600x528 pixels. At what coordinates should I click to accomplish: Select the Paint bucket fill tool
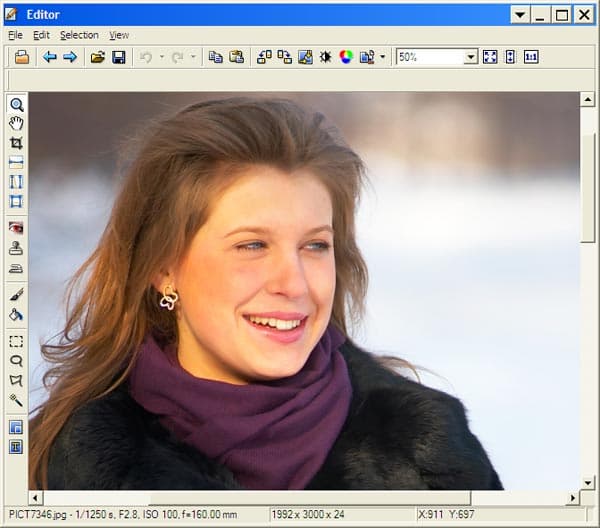click(16, 315)
